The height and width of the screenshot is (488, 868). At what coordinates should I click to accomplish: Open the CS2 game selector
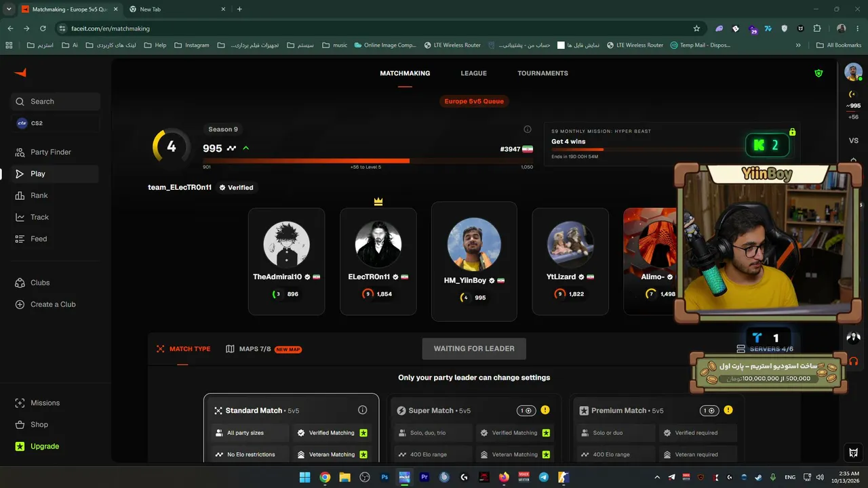[x=55, y=123]
